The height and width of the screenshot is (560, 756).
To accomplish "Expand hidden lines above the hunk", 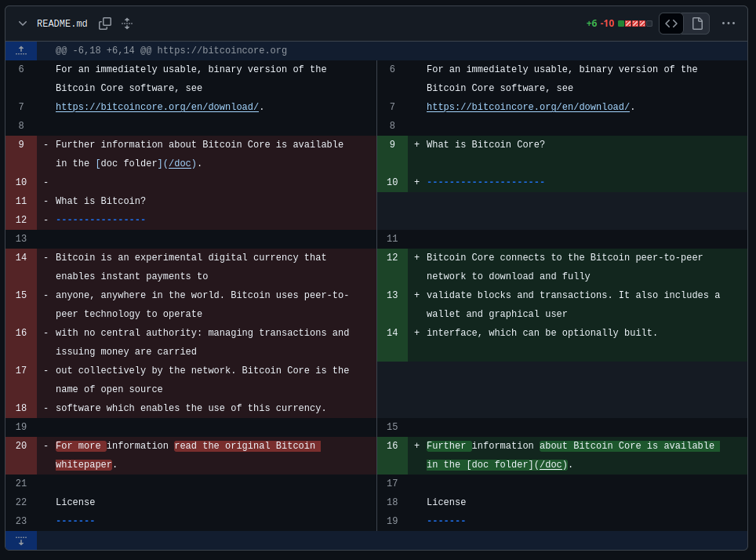I will coord(21,50).
